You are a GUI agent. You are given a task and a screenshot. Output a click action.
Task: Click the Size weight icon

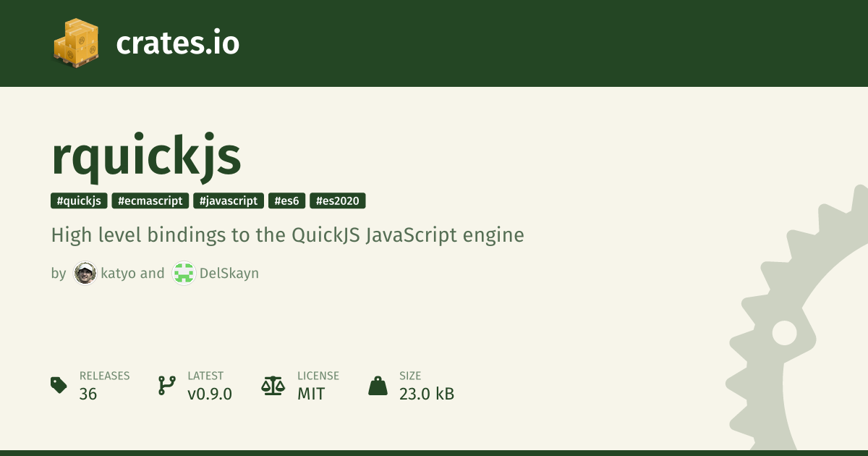tap(378, 385)
